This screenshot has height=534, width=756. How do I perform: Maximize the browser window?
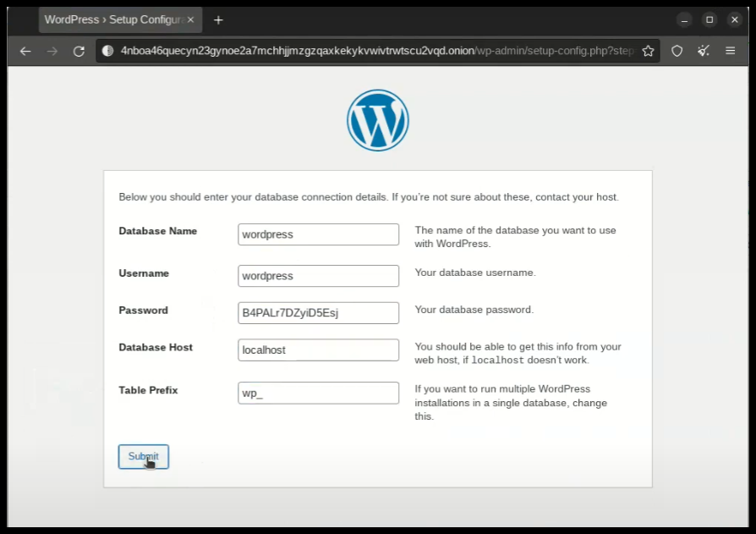click(709, 19)
